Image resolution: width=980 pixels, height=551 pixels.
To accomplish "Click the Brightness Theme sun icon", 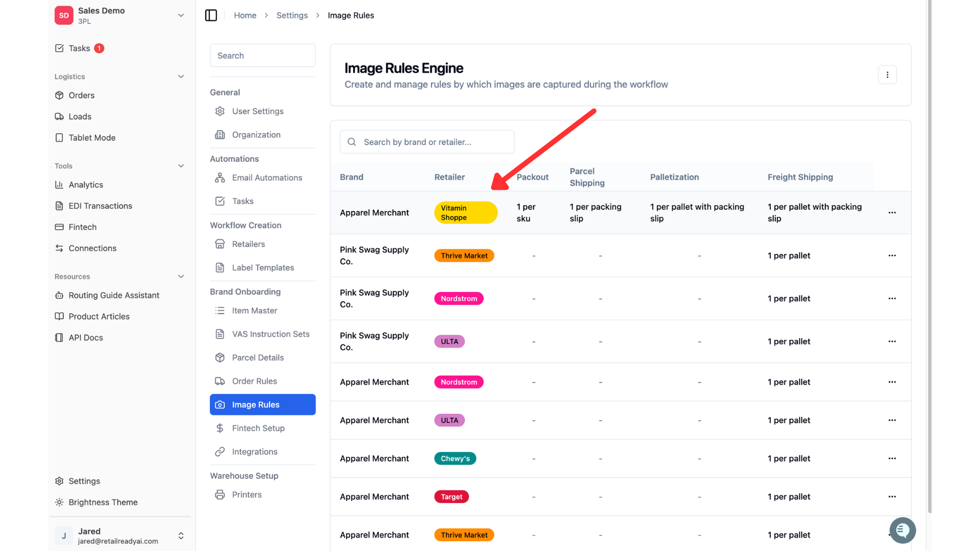I will pos(59,502).
